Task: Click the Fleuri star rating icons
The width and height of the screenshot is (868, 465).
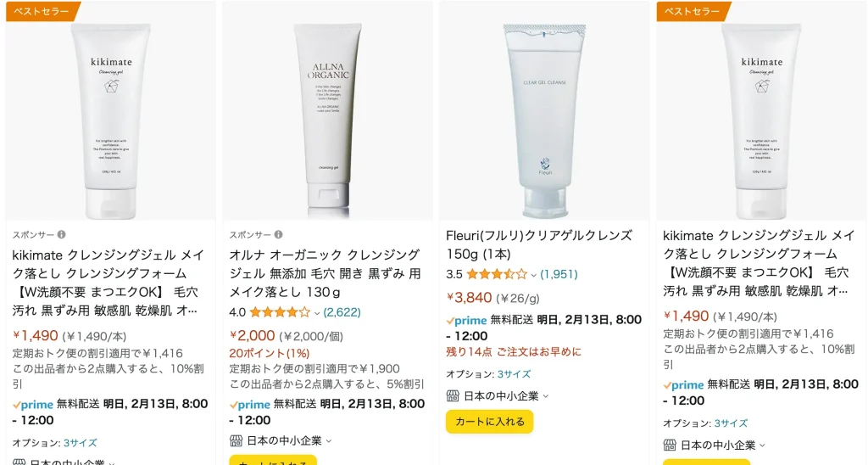Action: 497,274
